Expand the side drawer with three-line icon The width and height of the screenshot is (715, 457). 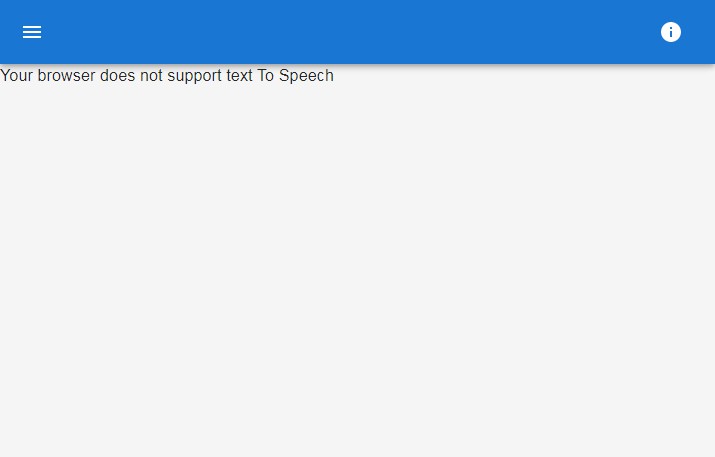tap(32, 32)
